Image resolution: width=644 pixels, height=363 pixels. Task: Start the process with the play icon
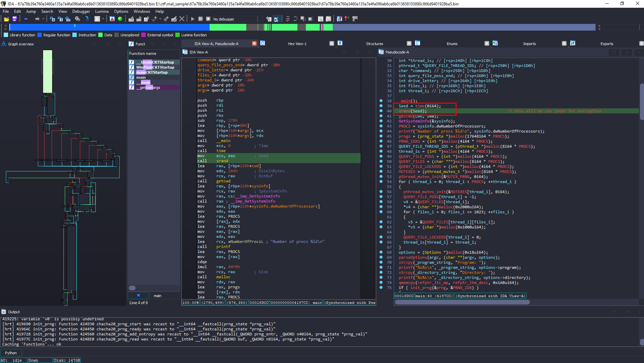(193, 19)
